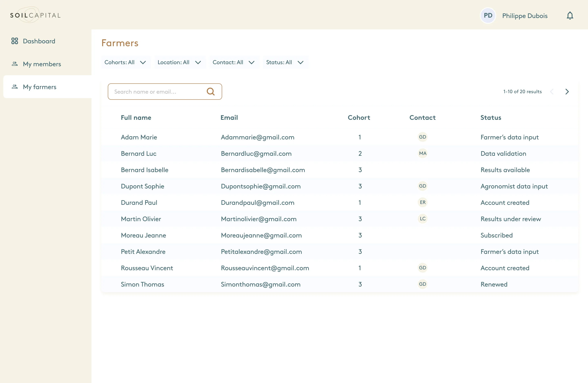Focus the Search name or email field
Image resolution: width=588 pixels, height=383 pixels.
pos(165,92)
